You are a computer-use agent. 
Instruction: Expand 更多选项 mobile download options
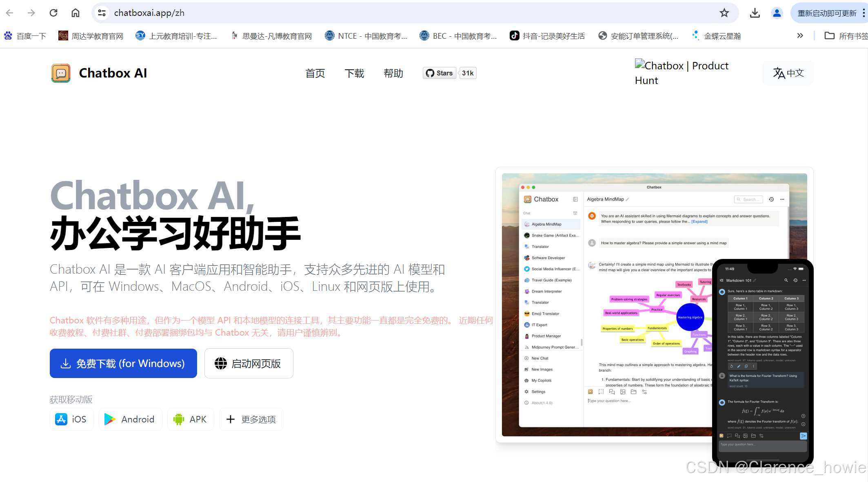251,419
